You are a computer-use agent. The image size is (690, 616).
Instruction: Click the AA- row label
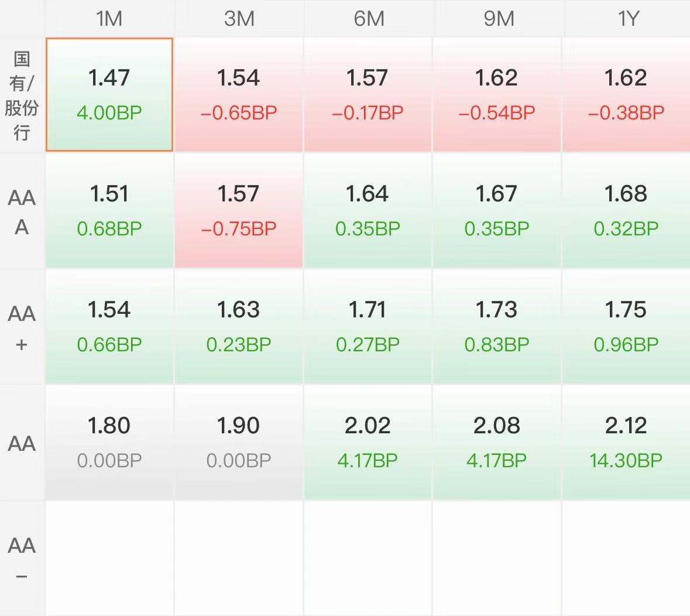[22, 558]
